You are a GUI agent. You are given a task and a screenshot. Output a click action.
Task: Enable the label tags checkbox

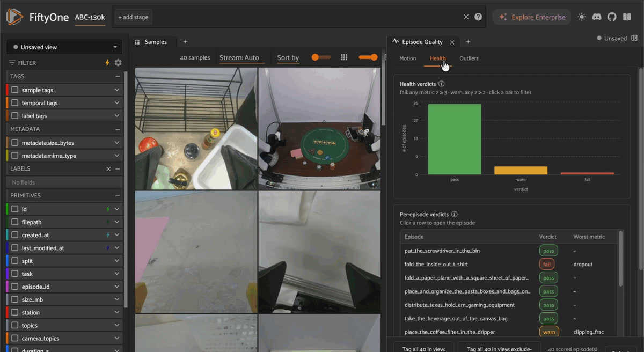[x=15, y=116]
